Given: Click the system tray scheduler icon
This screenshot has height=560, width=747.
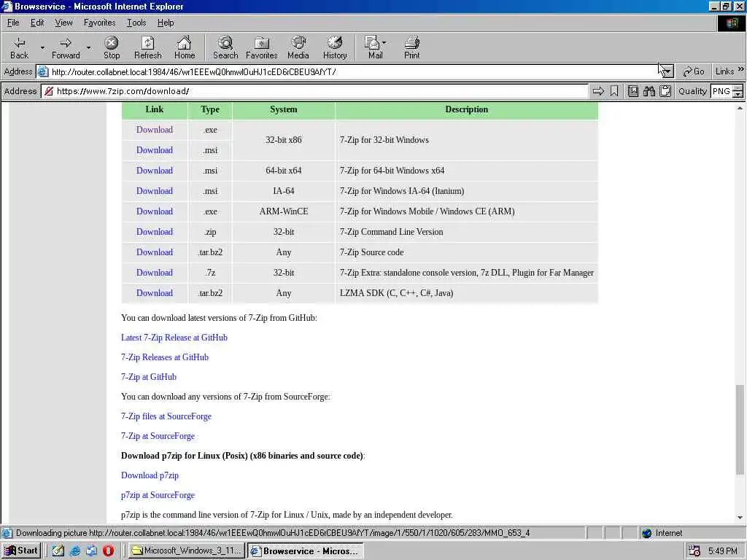Looking at the screenshot, I should pos(694,551).
